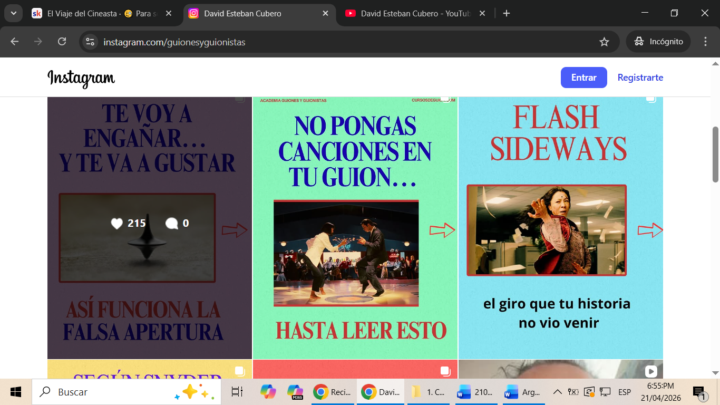Open the Registrarte sign-up link
The height and width of the screenshot is (405, 720).
click(x=640, y=78)
